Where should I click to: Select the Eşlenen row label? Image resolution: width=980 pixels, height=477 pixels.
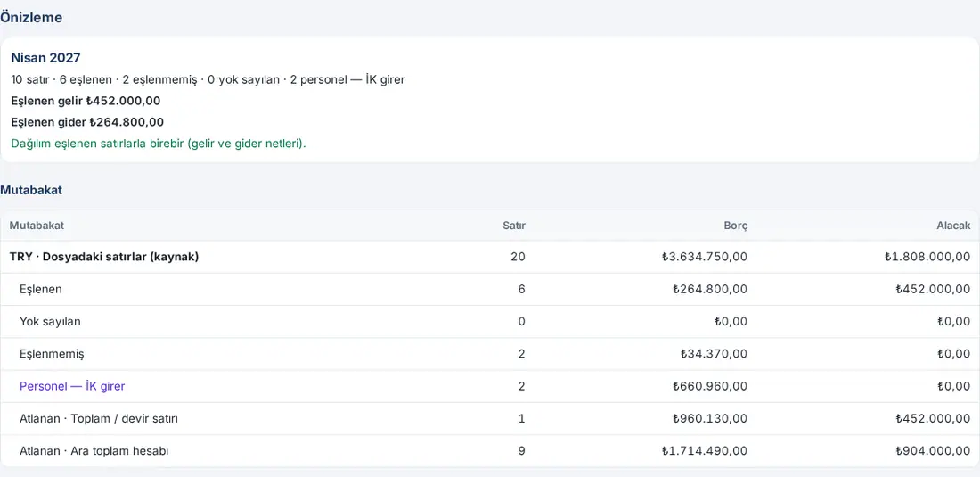pos(41,289)
